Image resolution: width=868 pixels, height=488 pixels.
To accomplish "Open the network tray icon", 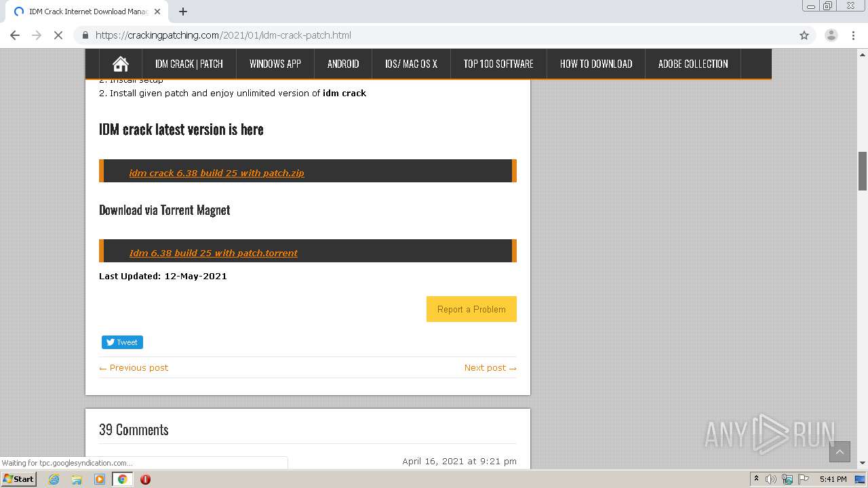I will (787, 479).
